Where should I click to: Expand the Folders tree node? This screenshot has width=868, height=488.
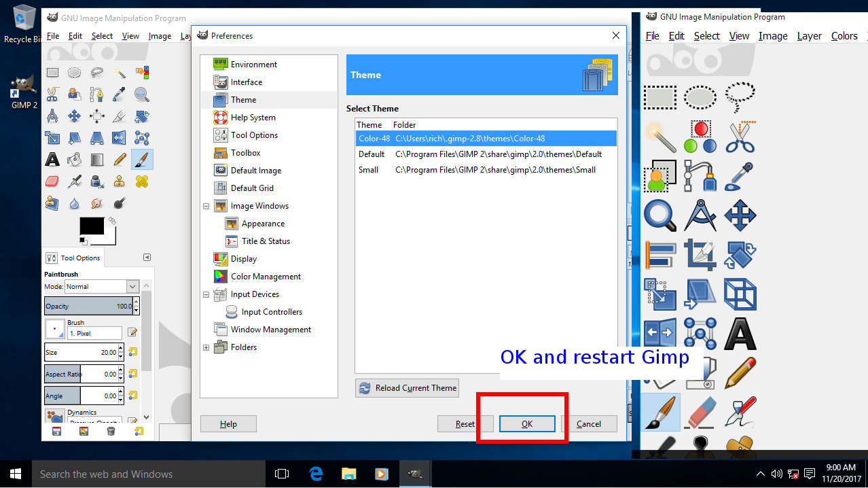pos(206,347)
